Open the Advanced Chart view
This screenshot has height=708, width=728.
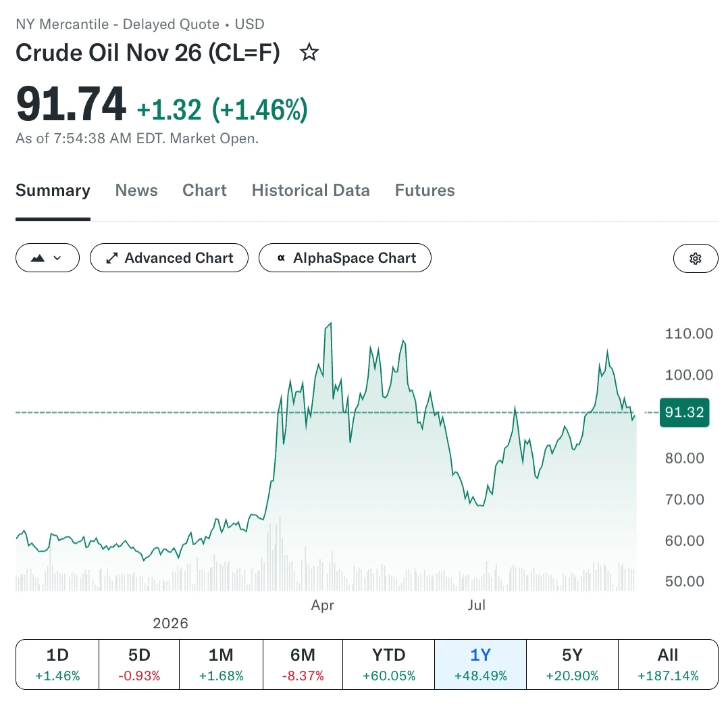[x=169, y=258]
